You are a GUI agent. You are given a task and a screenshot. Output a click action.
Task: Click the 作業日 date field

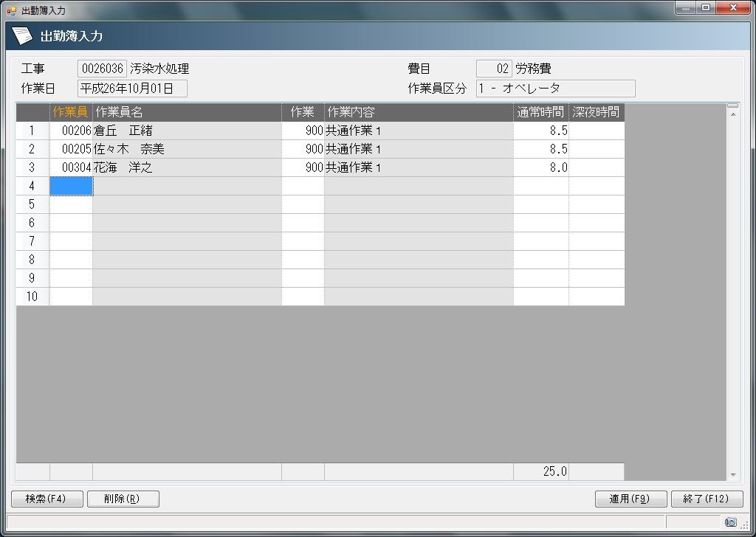(x=132, y=89)
